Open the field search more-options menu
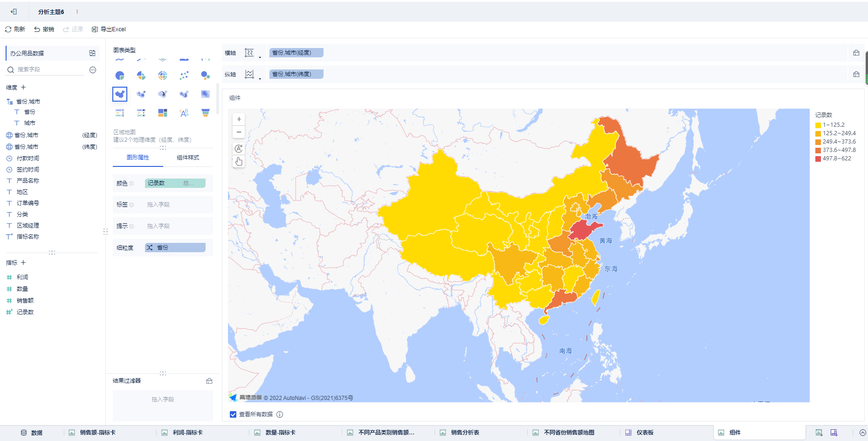This screenshot has height=441, width=868. tap(93, 70)
